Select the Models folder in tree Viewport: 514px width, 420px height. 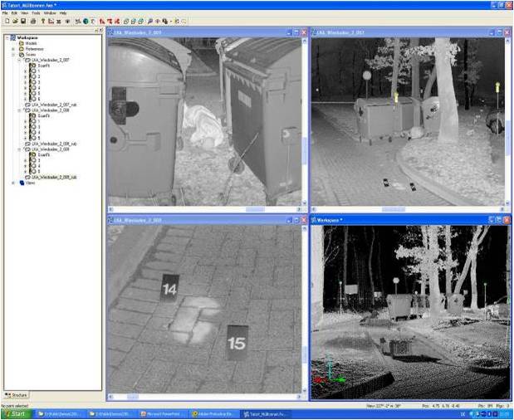pos(32,43)
